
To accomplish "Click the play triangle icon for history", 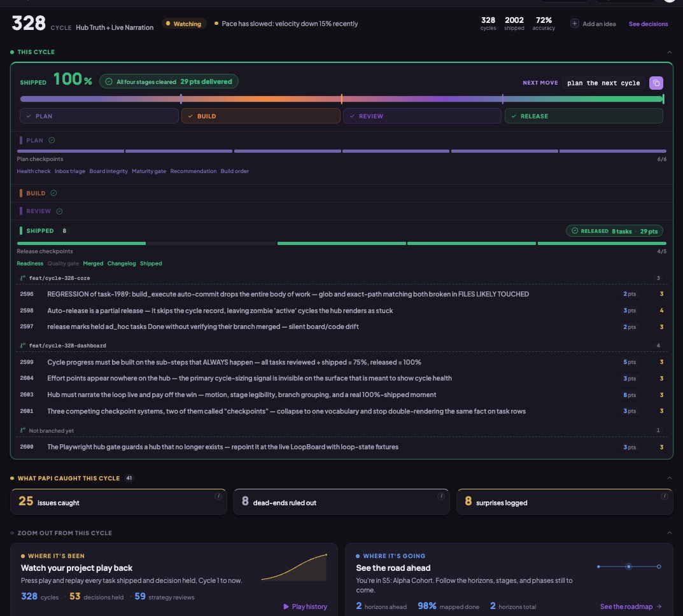I will click(286, 606).
